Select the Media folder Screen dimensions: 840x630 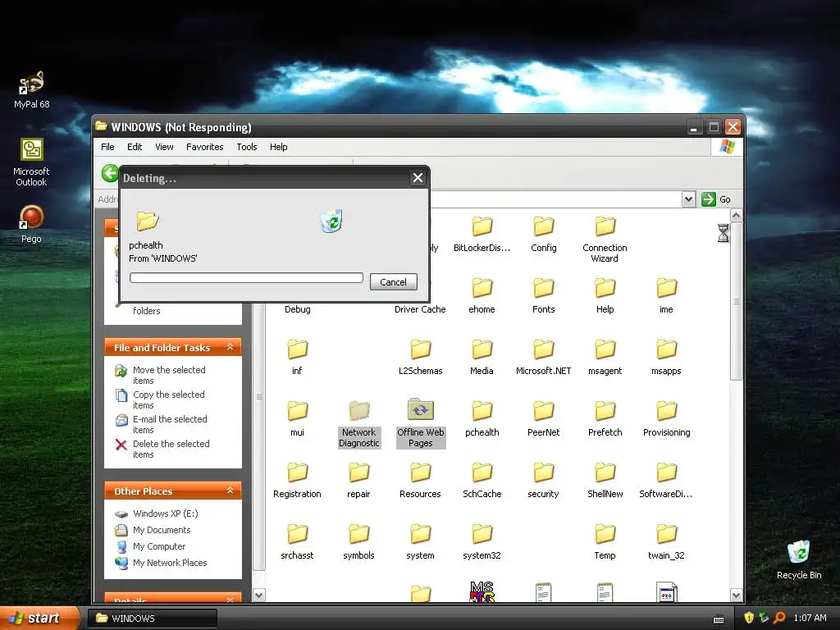click(x=482, y=358)
